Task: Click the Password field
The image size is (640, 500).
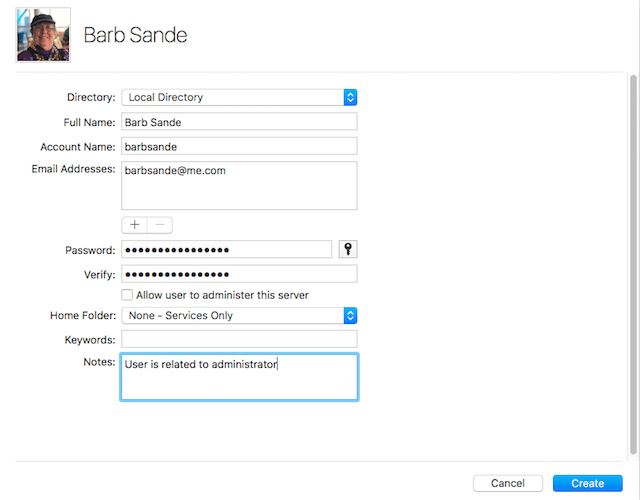Action: click(226, 250)
